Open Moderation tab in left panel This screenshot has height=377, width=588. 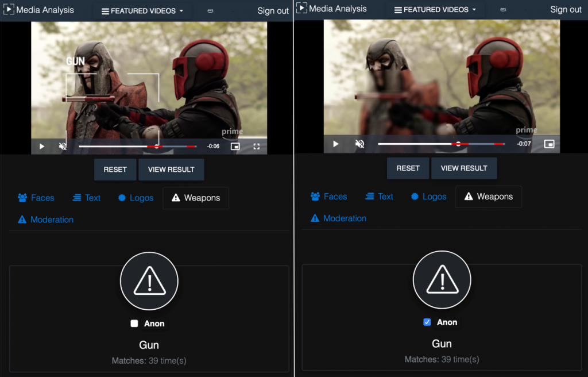pos(46,220)
